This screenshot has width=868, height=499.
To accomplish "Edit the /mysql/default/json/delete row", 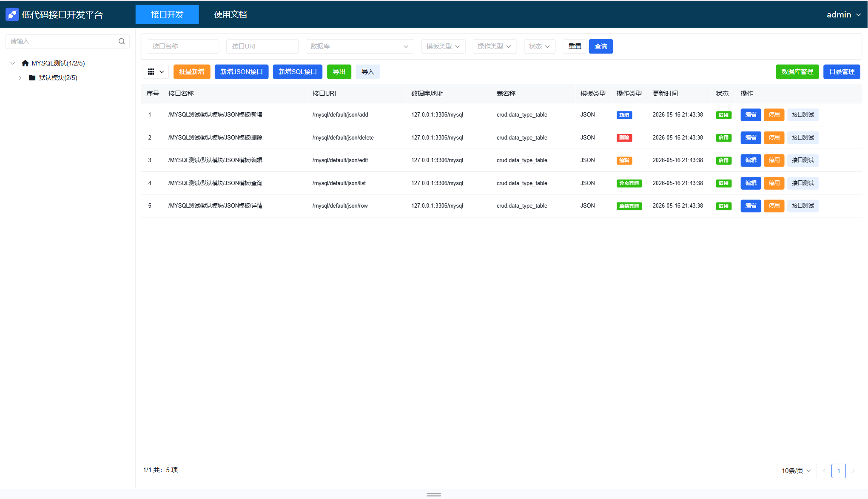I will point(751,138).
